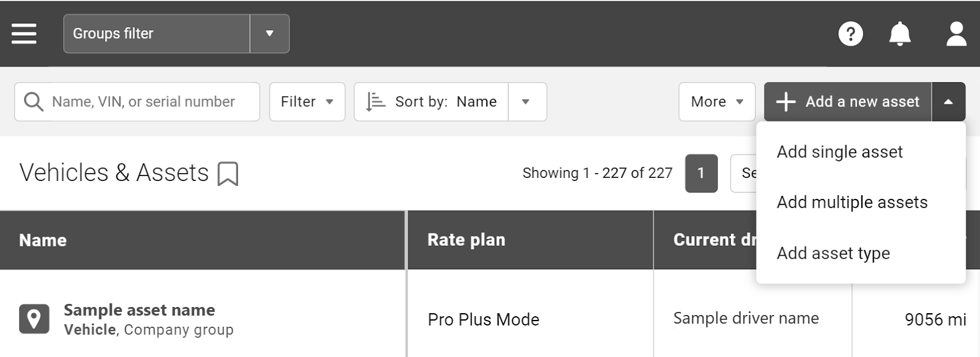Click the sort order icon
The height and width of the screenshot is (357, 980).
point(375,101)
